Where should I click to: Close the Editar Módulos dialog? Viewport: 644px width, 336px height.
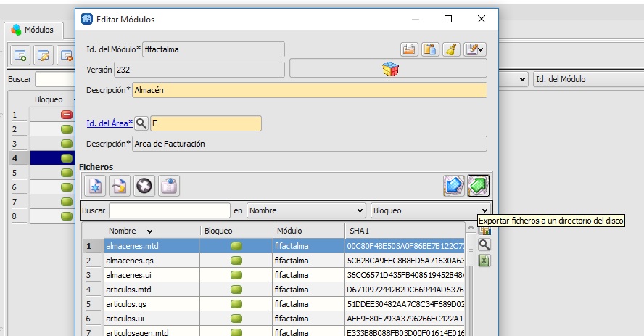click(x=482, y=19)
